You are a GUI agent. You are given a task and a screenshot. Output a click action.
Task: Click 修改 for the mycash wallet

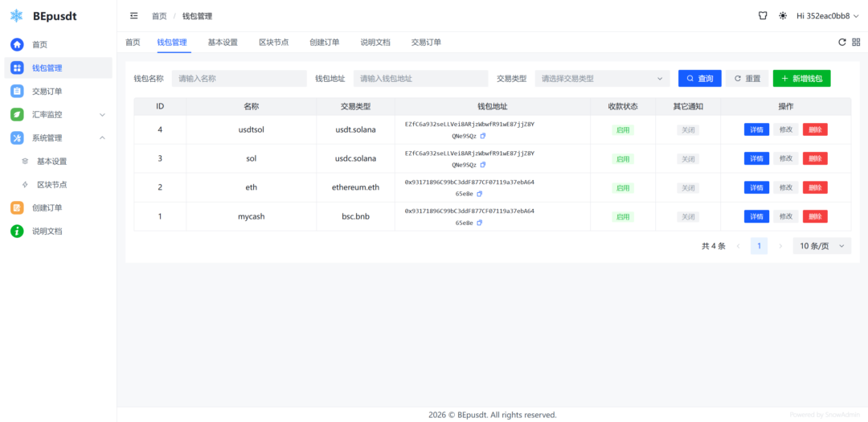coord(786,216)
